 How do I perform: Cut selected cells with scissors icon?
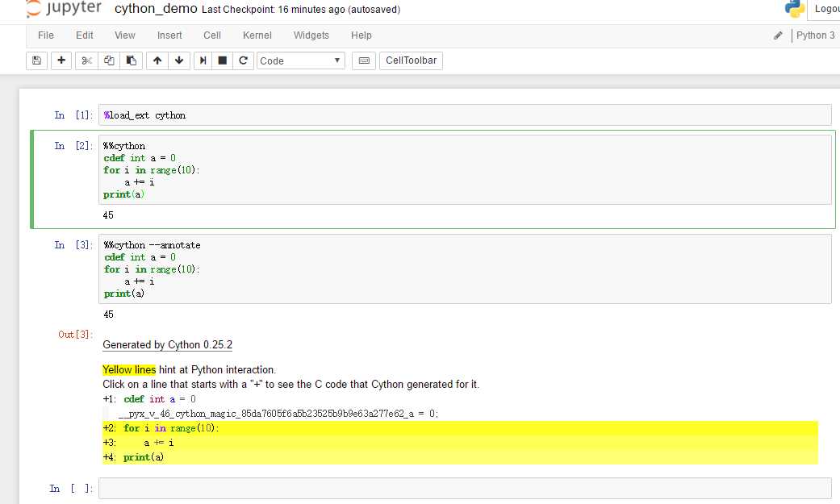pyautogui.click(x=86, y=60)
